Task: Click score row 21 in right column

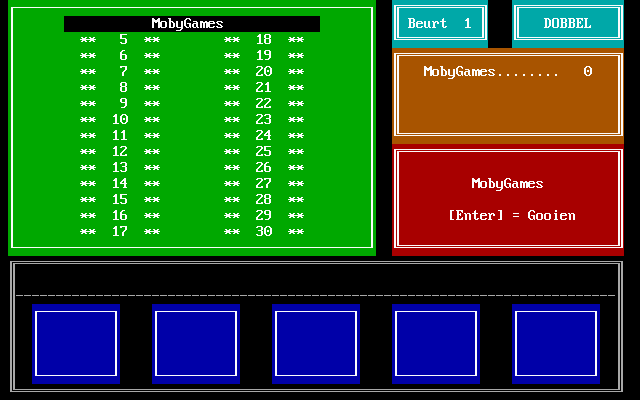Action: pos(264,88)
